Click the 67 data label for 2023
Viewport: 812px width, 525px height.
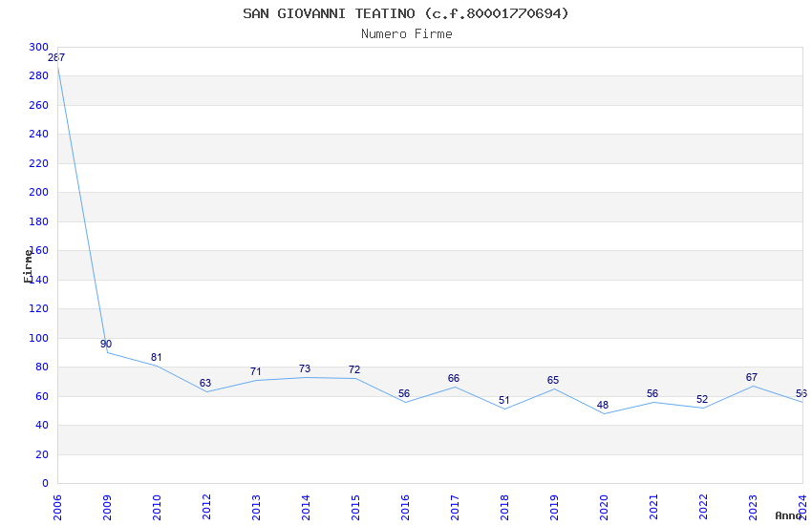(752, 378)
